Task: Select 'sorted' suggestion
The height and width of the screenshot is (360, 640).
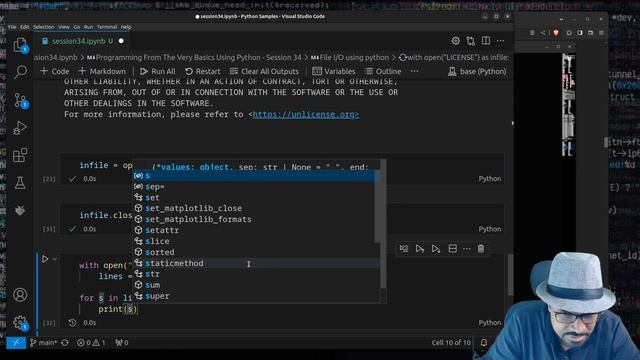Action: [x=256, y=252]
